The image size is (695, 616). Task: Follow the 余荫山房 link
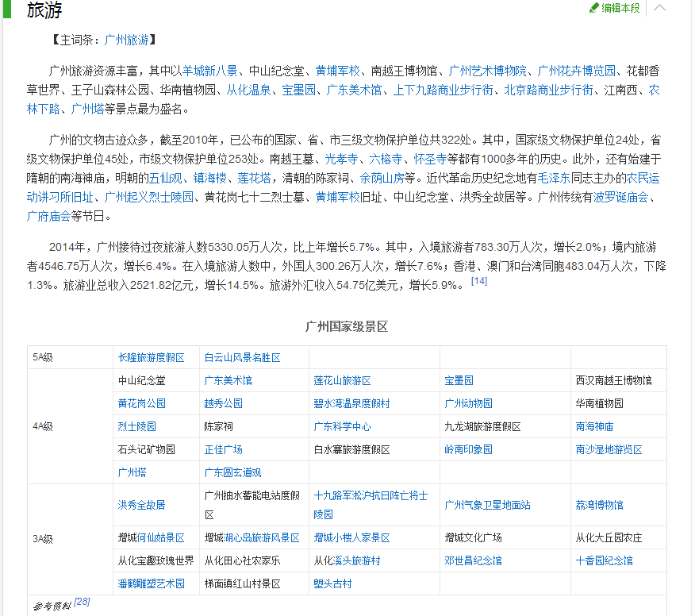(x=382, y=179)
